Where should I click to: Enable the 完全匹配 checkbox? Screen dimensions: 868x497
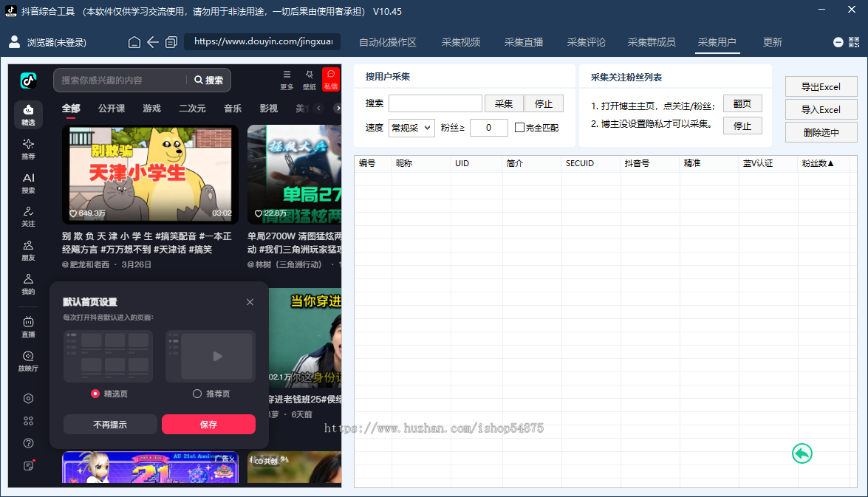point(519,127)
